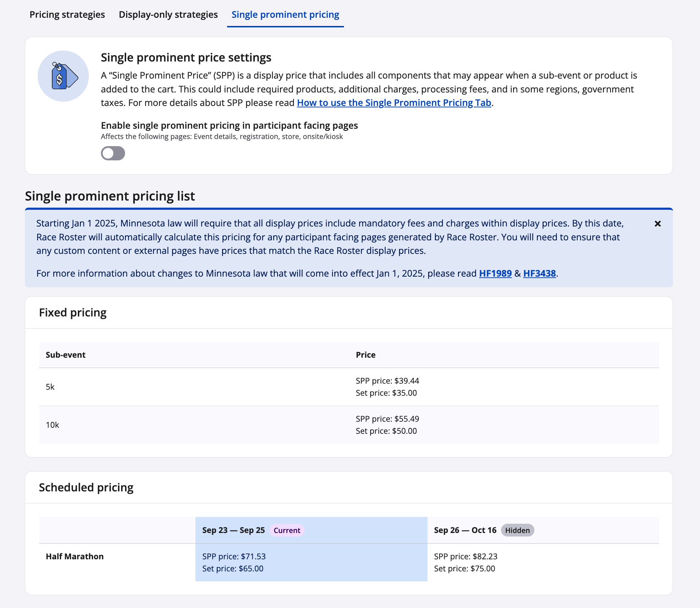Select the 5k sub-event row
This screenshot has height=608, width=700.
(50, 387)
